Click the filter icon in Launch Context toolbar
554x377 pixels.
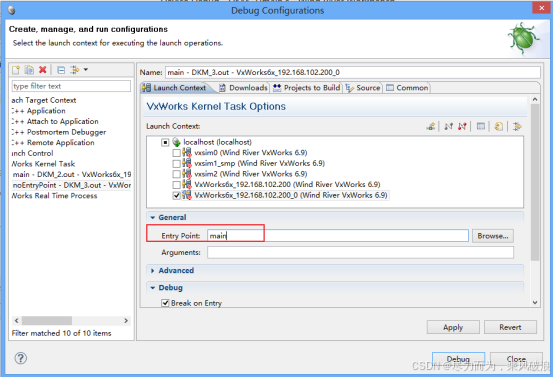pos(517,126)
